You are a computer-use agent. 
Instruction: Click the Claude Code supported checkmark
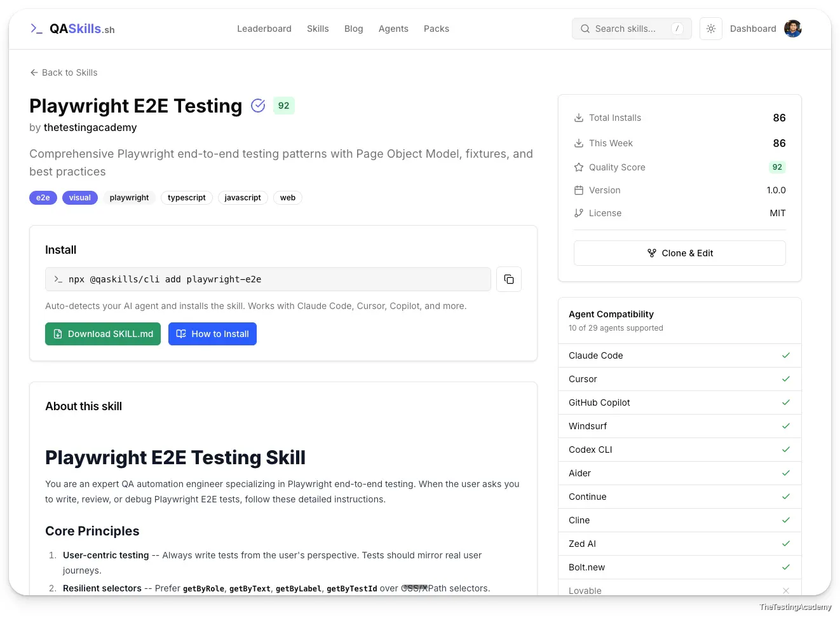[x=786, y=355]
